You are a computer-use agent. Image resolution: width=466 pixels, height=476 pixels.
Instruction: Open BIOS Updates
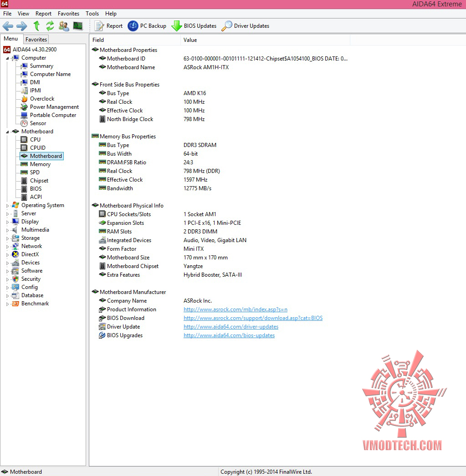click(194, 26)
